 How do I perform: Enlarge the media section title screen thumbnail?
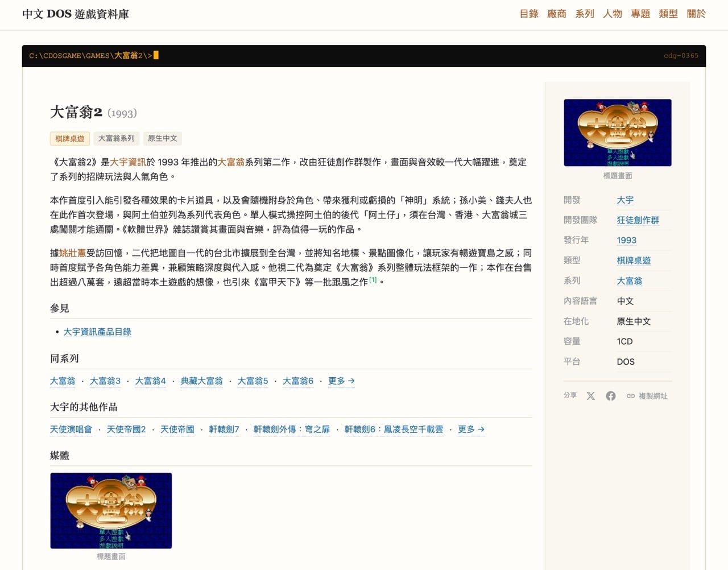click(111, 511)
